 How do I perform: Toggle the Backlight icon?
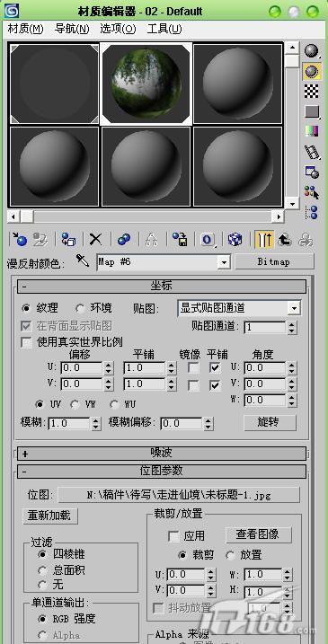(312, 71)
